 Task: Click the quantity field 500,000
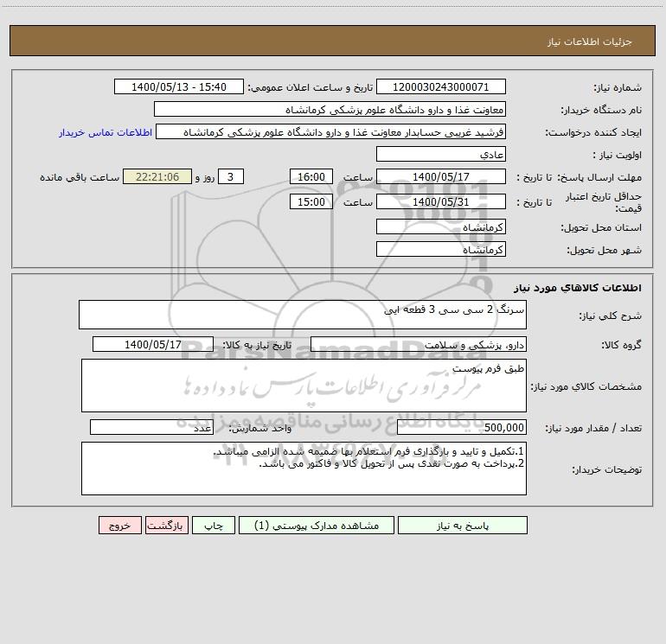tap(462, 427)
